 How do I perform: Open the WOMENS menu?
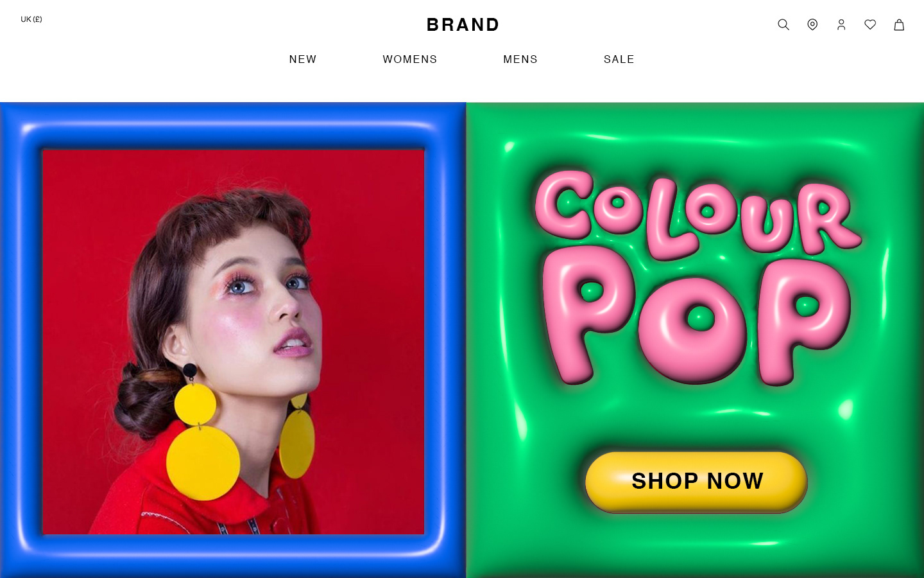(x=410, y=59)
